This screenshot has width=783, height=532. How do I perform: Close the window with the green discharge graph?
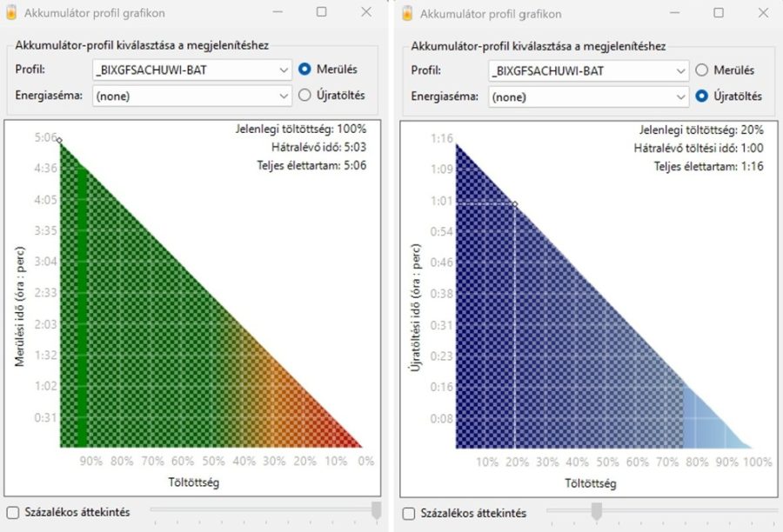(365, 13)
